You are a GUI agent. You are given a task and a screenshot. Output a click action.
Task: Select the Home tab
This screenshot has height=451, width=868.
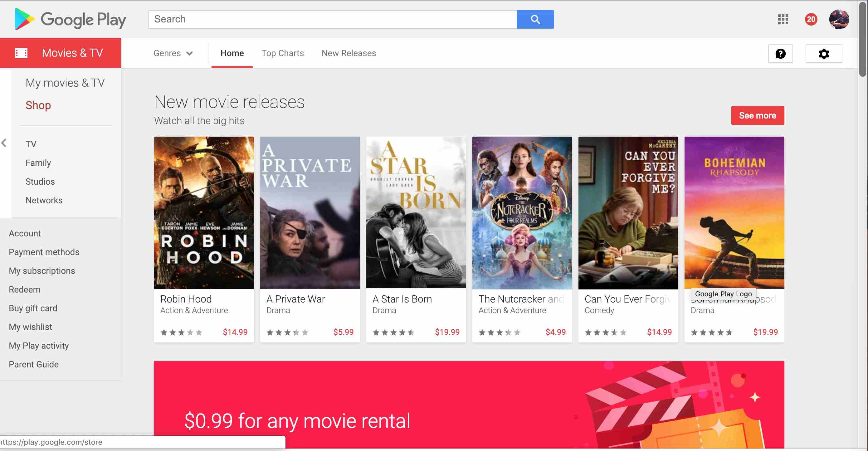click(232, 53)
